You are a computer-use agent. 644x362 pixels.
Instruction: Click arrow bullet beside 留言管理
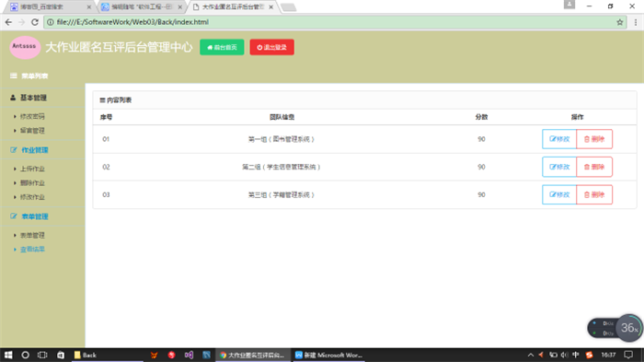tap(15, 131)
